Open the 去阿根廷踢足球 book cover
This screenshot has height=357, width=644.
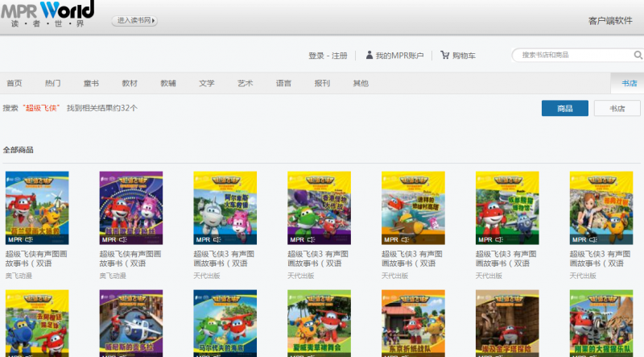37,323
